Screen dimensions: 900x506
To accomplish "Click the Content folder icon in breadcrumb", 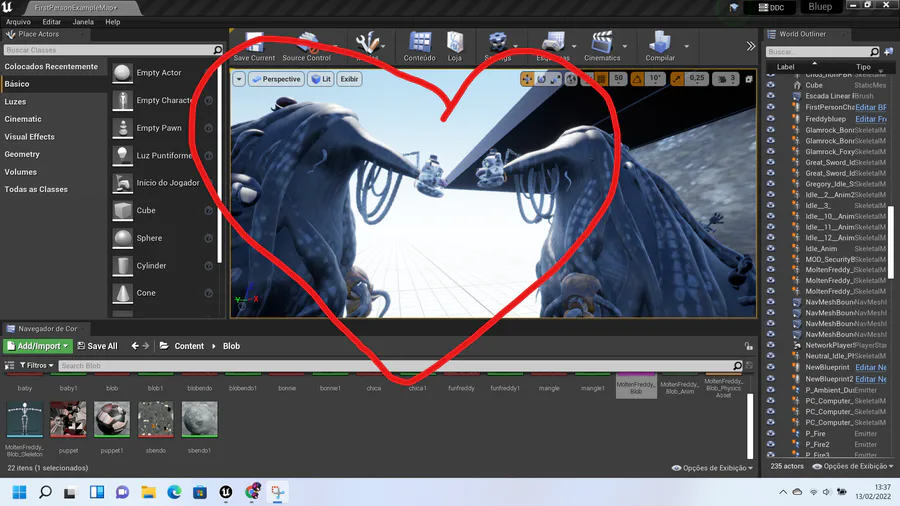I will [164, 346].
